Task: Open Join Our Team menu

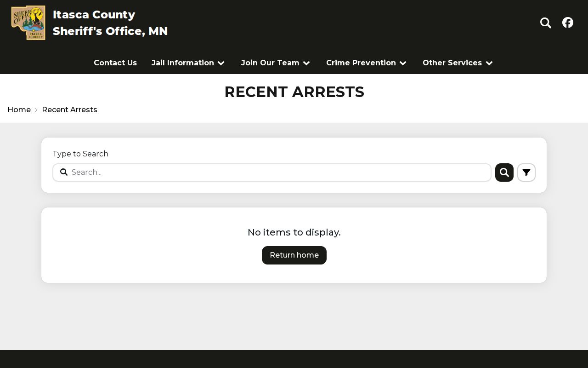Action: tap(270, 63)
